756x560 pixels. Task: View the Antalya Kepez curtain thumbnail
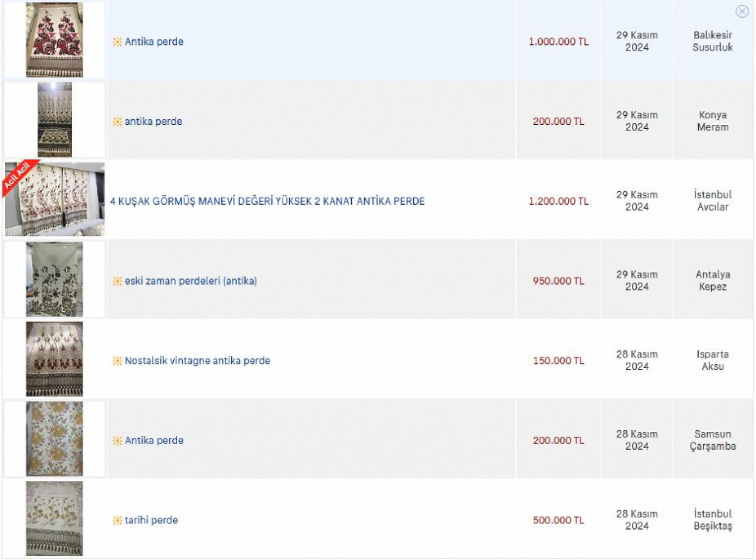point(54,279)
